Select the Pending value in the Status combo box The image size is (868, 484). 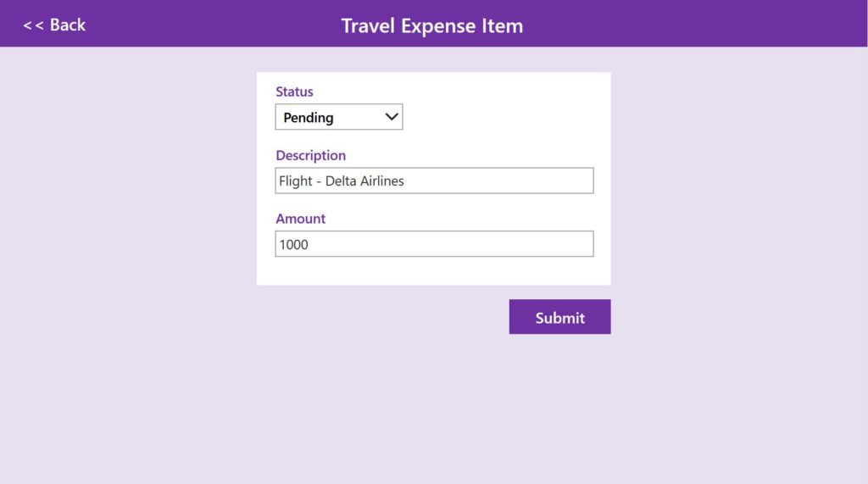click(309, 118)
